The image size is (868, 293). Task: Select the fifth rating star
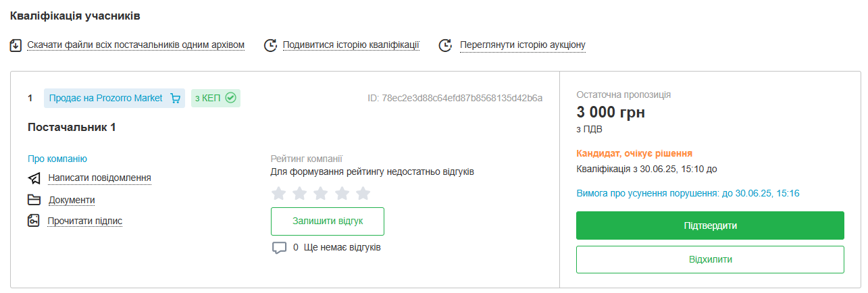click(x=363, y=194)
